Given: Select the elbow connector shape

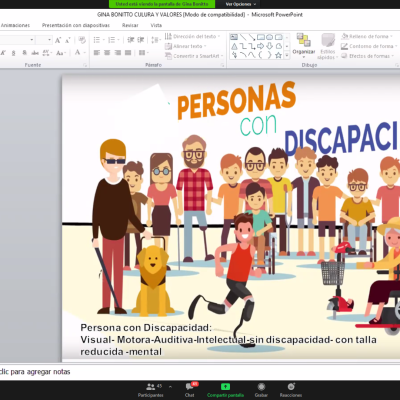Looking at the screenshot, I should [243, 46].
